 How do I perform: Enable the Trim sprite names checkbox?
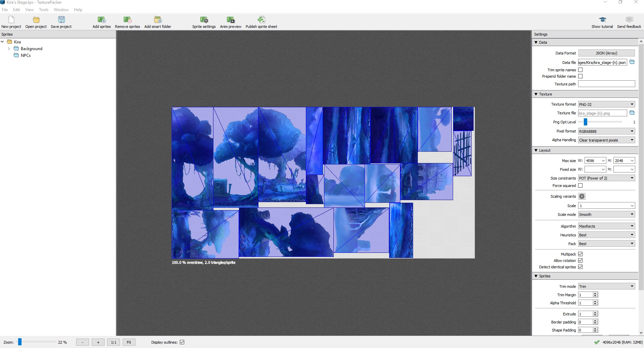pyautogui.click(x=580, y=70)
